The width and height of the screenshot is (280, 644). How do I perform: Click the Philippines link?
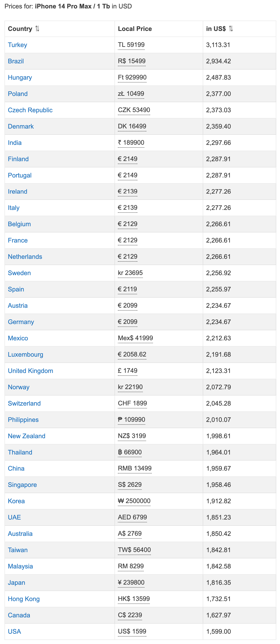pos(23,420)
